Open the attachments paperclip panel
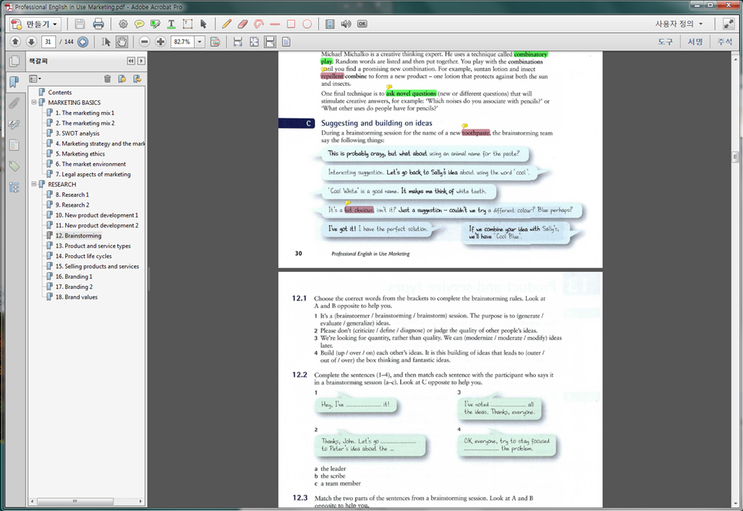 (14, 103)
